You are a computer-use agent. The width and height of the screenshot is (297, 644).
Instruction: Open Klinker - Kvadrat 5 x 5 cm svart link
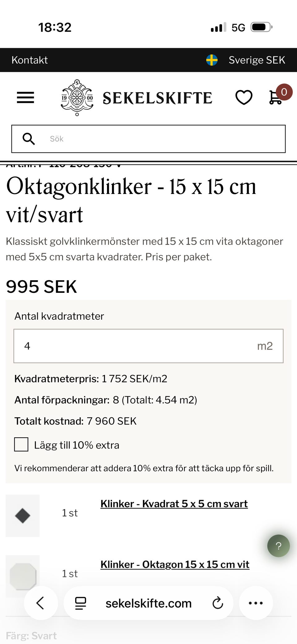(x=174, y=504)
